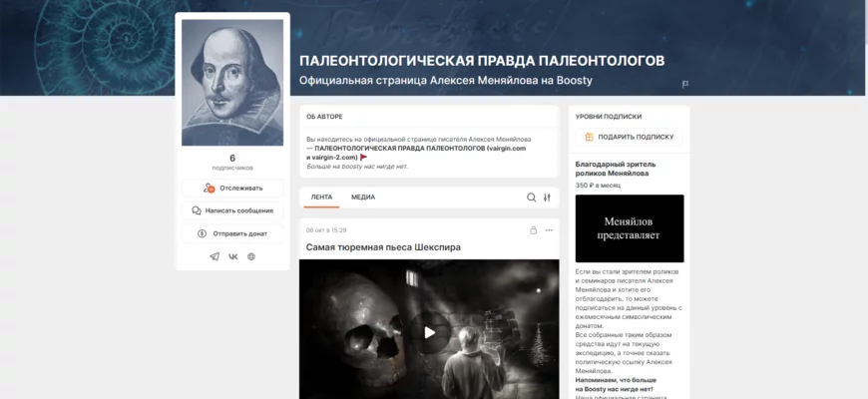Play the Shakespeare prison play video

[429, 332]
